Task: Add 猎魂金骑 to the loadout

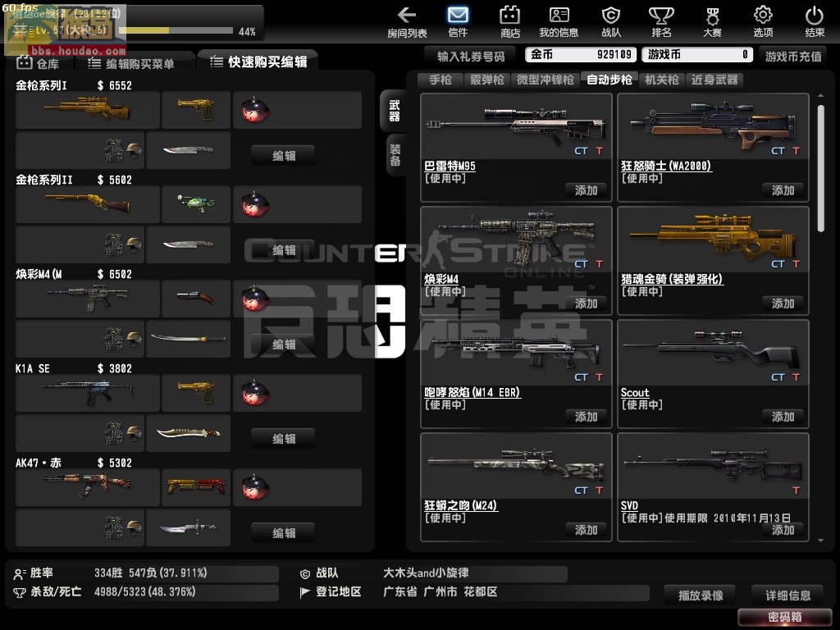Action: coord(783,304)
